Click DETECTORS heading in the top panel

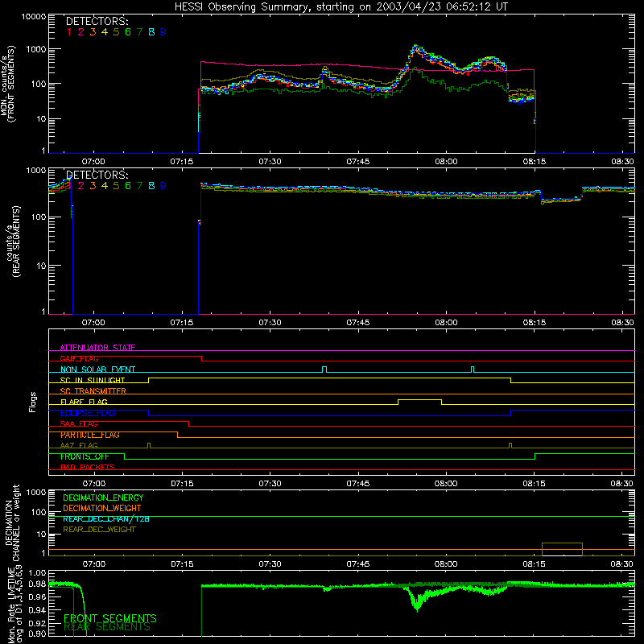click(97, 22)
